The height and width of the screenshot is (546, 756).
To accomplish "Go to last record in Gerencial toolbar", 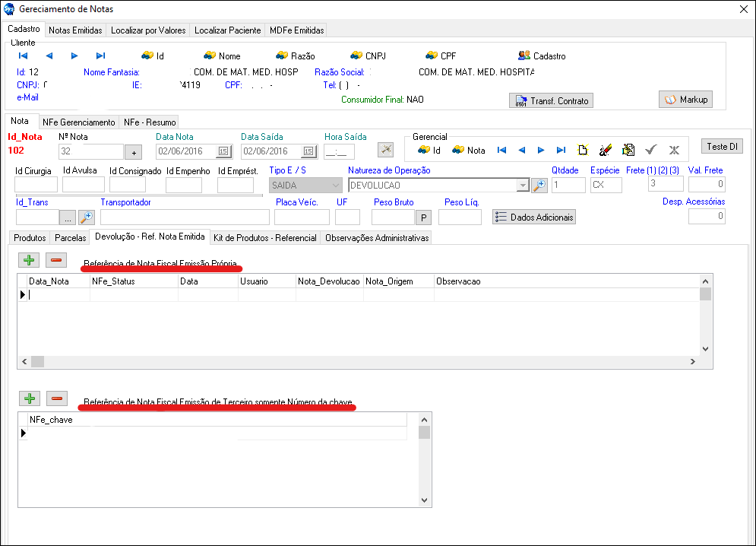I will pos(561,150).
